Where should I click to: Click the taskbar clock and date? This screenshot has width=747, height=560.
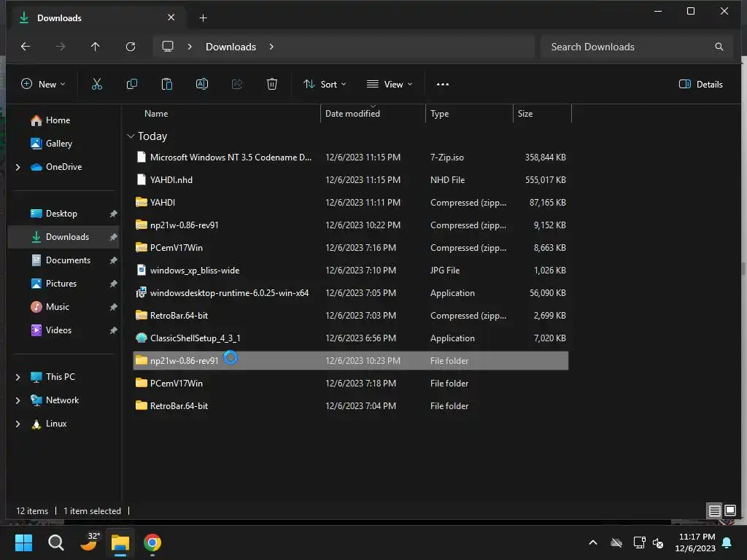695,542
